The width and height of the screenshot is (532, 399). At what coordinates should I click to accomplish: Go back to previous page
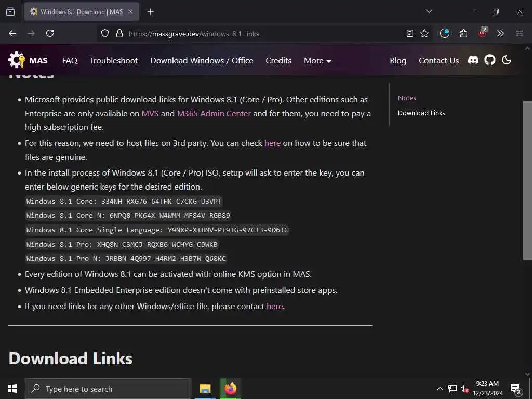[12, 33]
